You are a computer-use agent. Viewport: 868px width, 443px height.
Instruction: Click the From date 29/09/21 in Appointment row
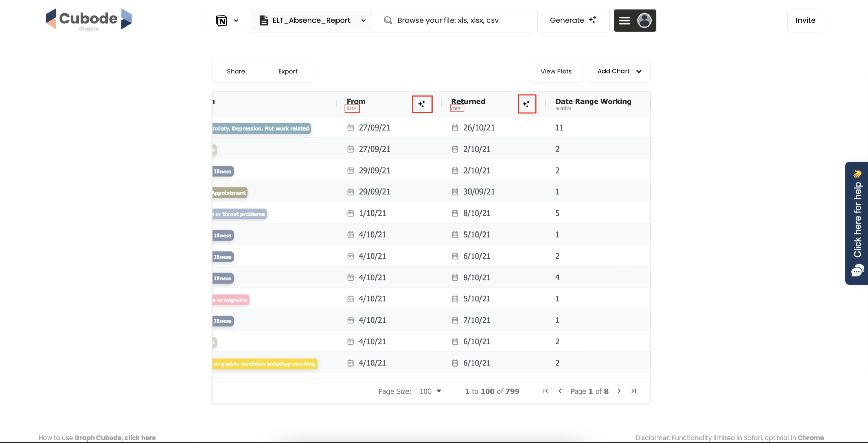[x=374, y=192]
